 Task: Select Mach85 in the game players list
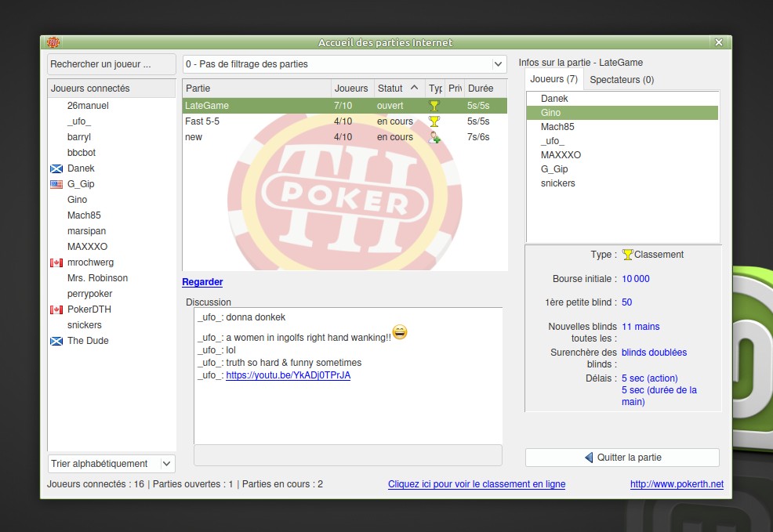622,127
